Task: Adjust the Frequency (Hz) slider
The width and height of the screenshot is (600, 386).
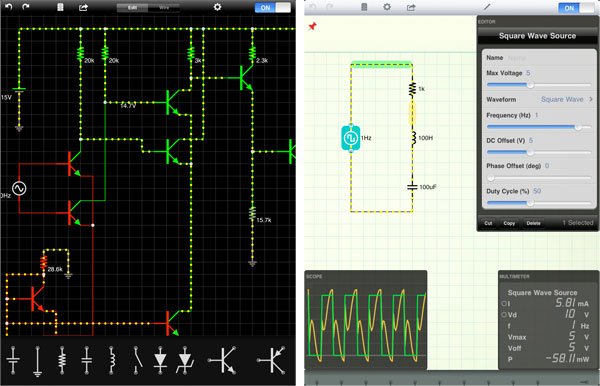Action: coord(538,127)
